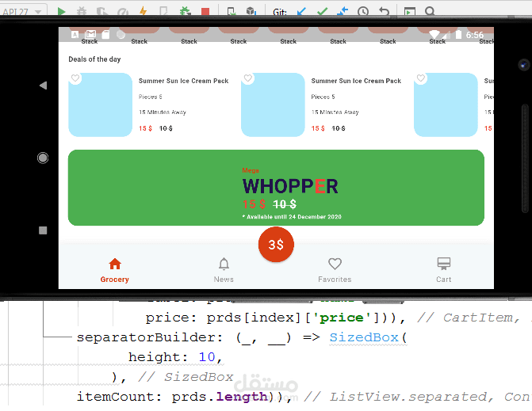This screenshot has width=532, height=411.
Task: Tap the Mega WHOPPER green banner
Action: click(x=276, y=188)
